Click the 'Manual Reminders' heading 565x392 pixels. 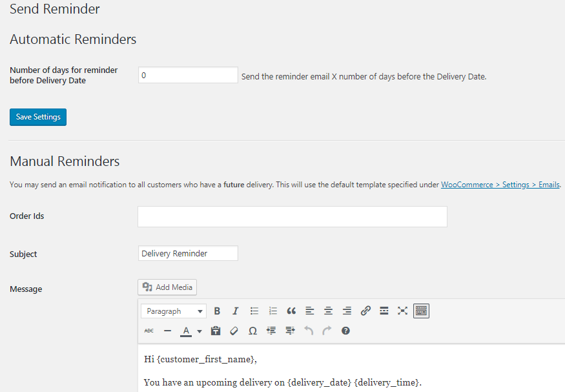click(x=65, y=161)
